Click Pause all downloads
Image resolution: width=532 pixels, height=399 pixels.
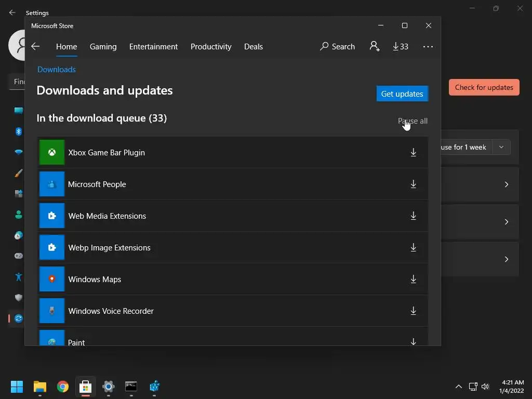(x=413, y=121)
